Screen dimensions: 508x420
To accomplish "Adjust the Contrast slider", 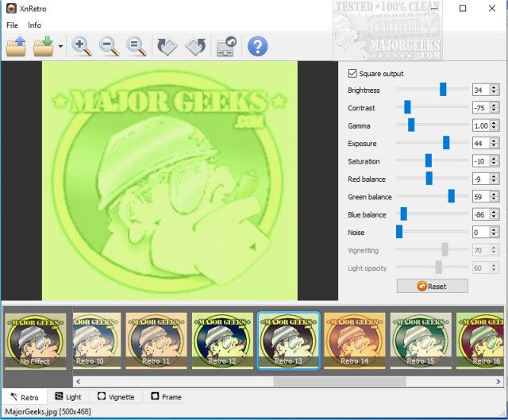I will coord(407,107).
